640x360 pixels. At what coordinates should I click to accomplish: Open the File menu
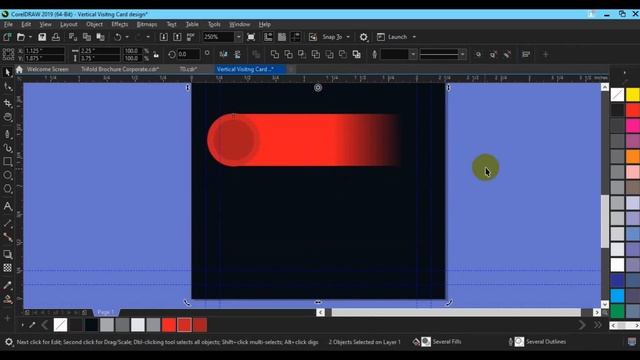click(8, 24)
